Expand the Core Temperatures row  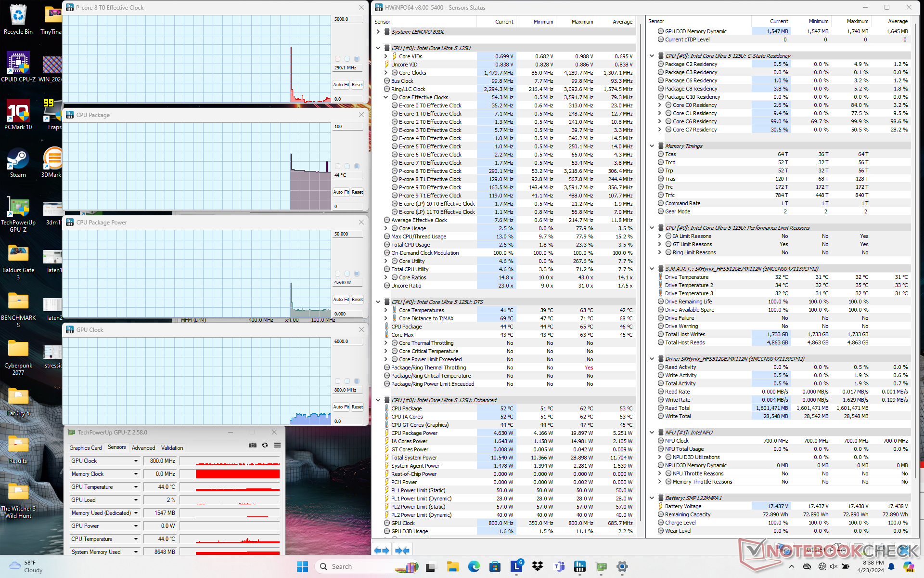tap(386, 310)
